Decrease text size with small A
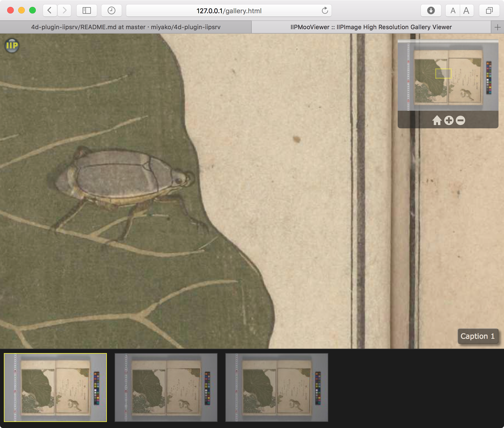Screen dimensions: 504x428 point(453,10)
